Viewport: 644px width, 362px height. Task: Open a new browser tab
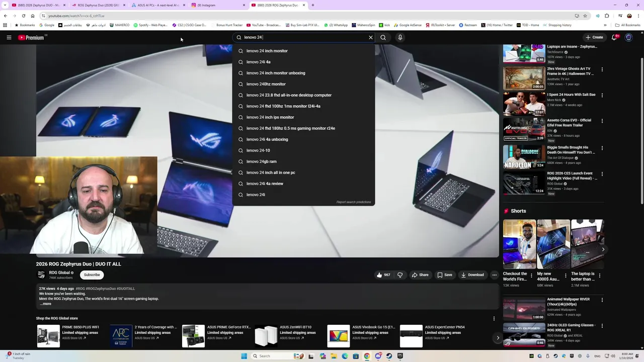point(312,5)
